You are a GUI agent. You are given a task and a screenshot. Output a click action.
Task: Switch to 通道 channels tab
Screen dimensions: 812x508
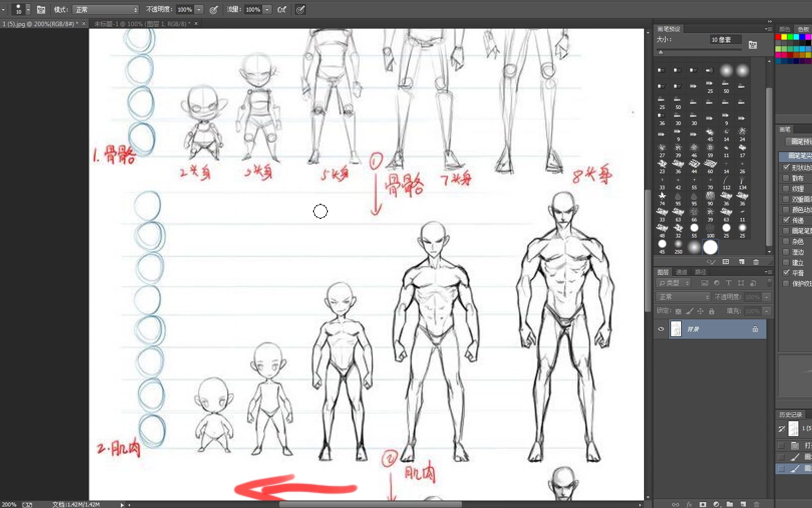tap(681, 272)
